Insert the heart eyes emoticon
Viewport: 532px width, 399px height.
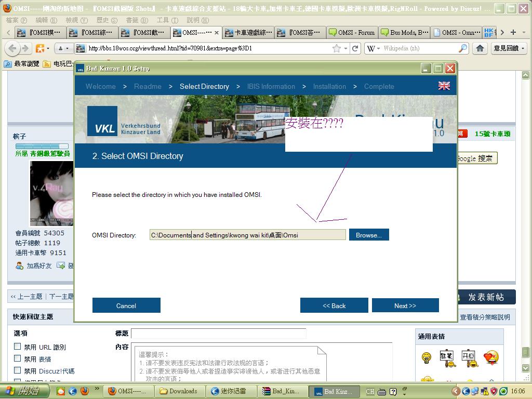click(491, 357)
